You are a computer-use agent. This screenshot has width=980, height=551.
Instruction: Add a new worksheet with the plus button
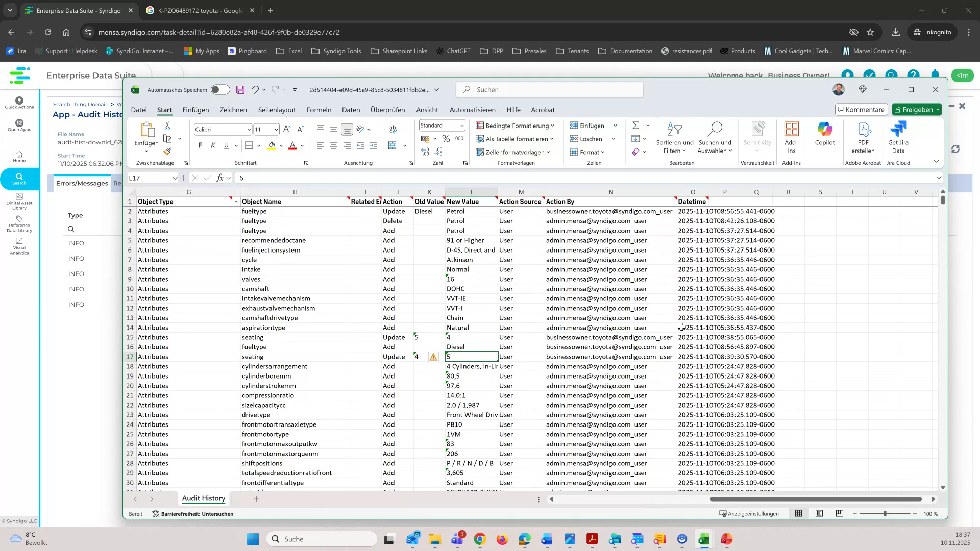pos(256,499)
